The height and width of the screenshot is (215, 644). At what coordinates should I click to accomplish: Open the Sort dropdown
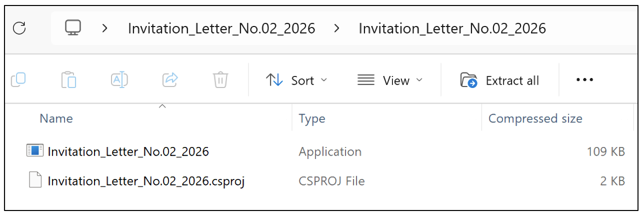click(296, 80)
